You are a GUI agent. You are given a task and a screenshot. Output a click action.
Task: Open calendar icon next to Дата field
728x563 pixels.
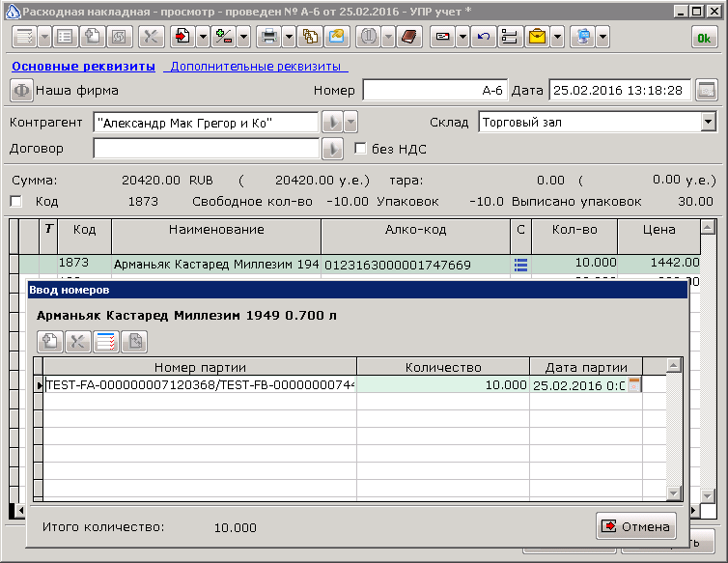(x=707, y=90)
